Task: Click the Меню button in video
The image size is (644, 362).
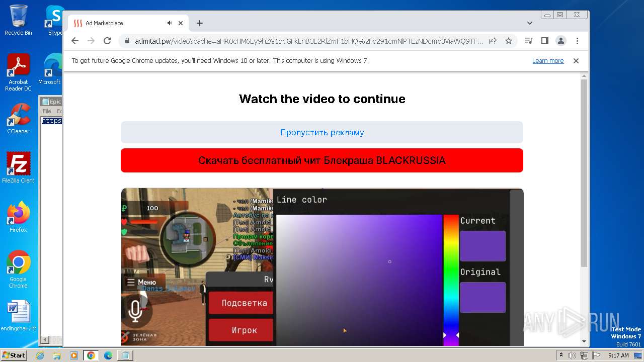Action: pyautogui.click(x=142, y=282)
